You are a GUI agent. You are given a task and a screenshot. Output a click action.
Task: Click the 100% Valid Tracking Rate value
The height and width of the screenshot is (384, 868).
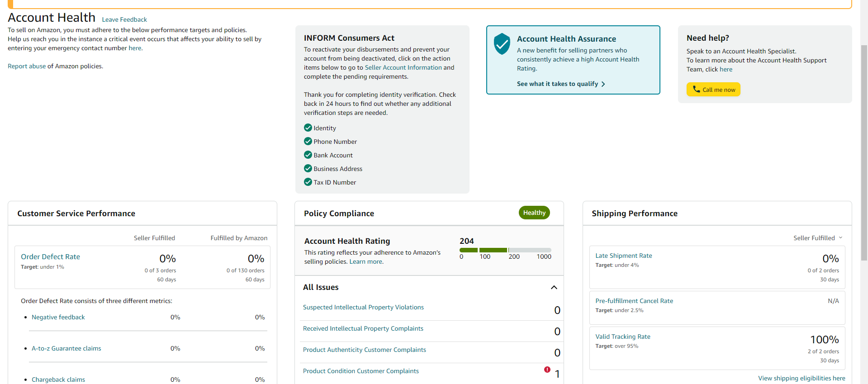(x=825, y=340)
